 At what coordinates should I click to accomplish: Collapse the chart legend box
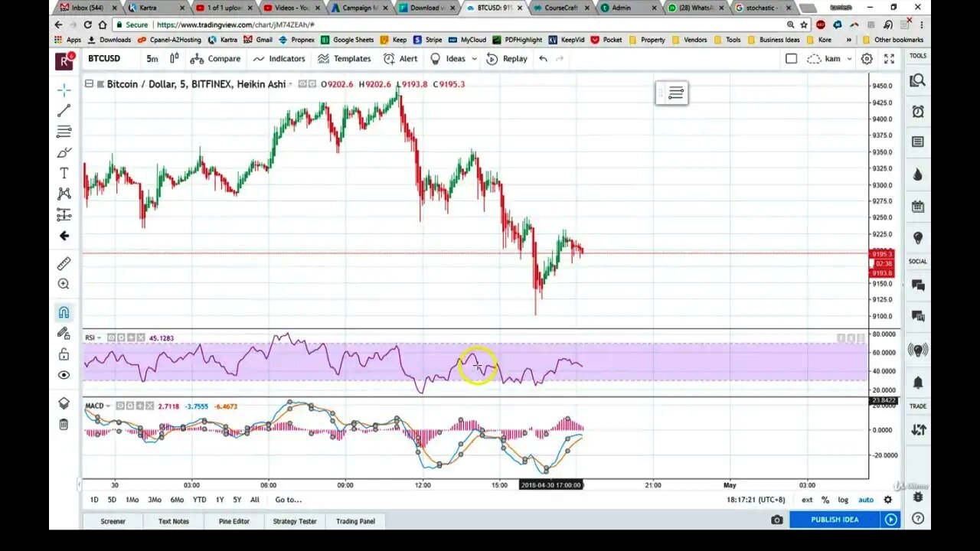[89, 84]
